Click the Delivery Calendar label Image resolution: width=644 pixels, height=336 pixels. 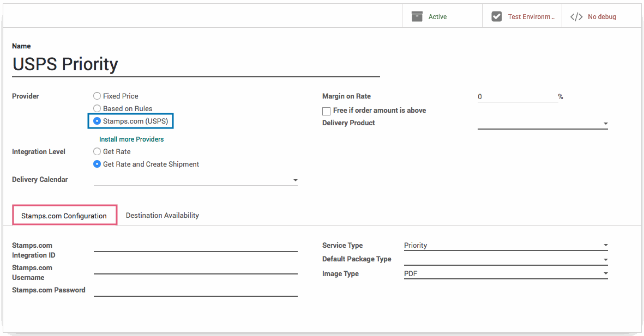coord(40,179)
